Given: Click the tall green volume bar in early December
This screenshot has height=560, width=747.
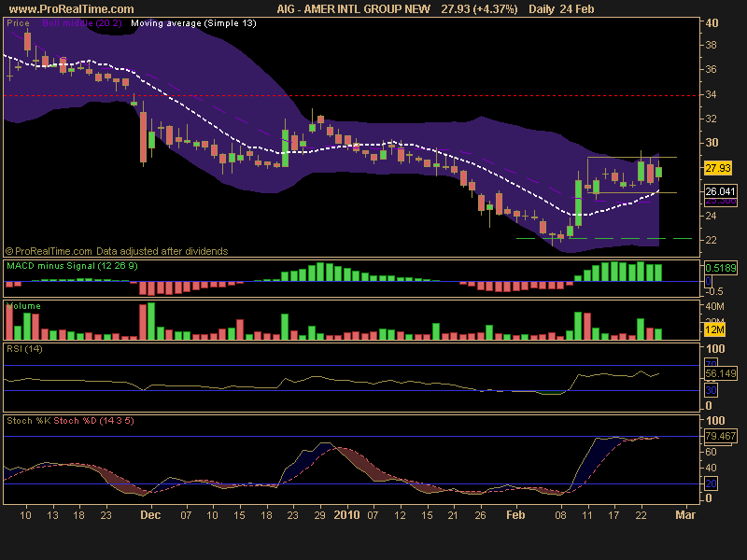Looking at the screenshot, I should (151, 321).
